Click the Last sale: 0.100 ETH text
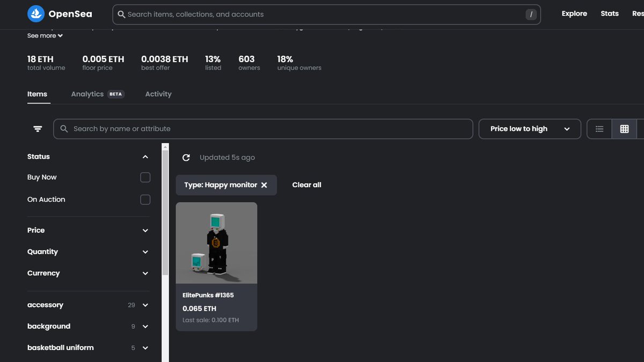The width and height of the screenshot is (644, 362). 211,320
